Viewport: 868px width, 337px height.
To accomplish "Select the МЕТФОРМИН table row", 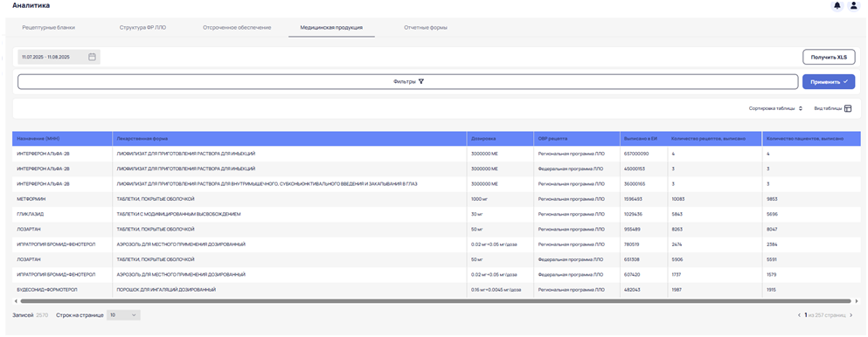I will [436, 199].
